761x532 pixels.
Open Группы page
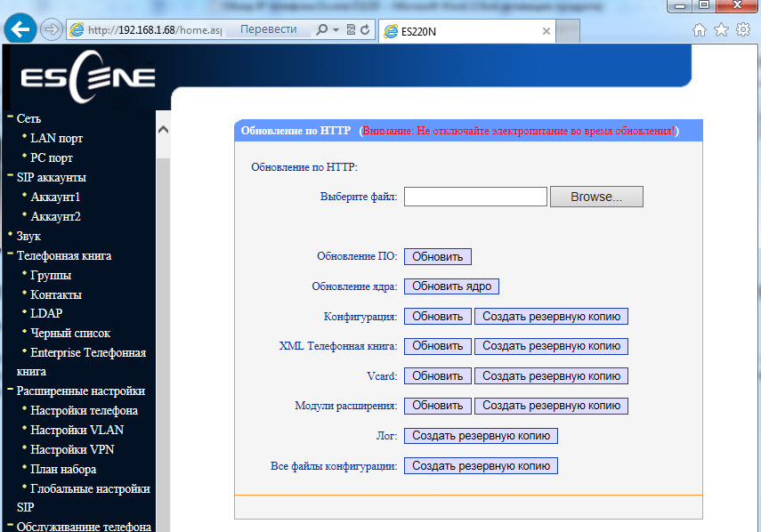point(51,276)
